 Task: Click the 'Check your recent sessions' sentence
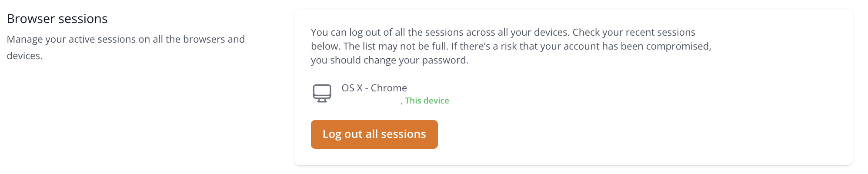[634, 32]
